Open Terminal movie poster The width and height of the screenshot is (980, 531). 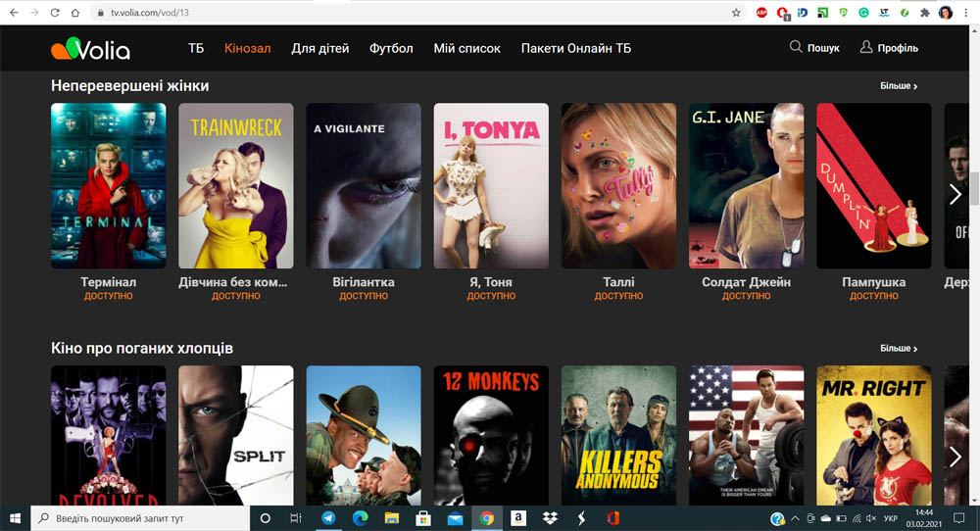pyautogui.click(x=108, y=185)
